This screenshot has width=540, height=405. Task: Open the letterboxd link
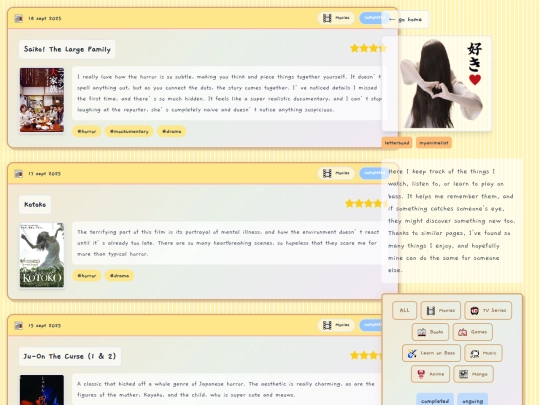[397, 143]
